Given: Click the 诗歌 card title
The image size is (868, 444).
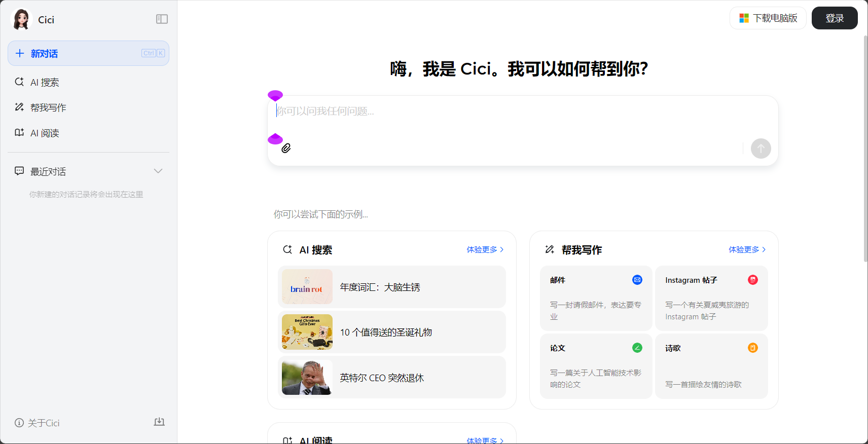Looking at the screenshot, I should pos(673,348).
